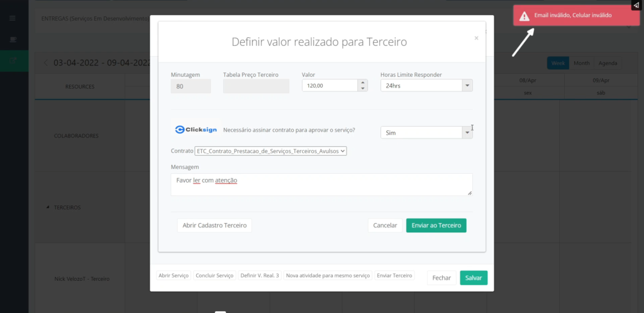Viewport: 644px width, 313px height.
Task: Select the highlighted edit icon in the sidebar
Action: [x=13, y=60]
